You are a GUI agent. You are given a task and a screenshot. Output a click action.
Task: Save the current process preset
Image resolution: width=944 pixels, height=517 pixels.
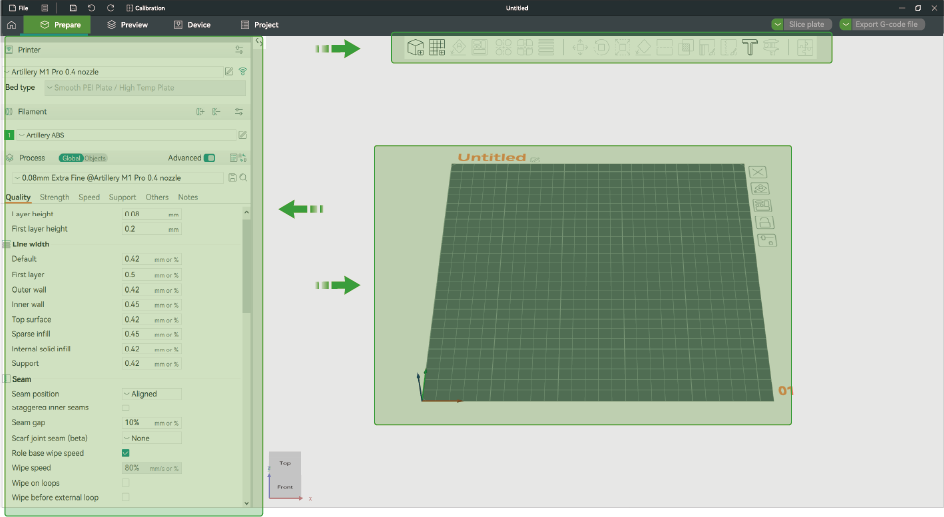click(232, 178)
